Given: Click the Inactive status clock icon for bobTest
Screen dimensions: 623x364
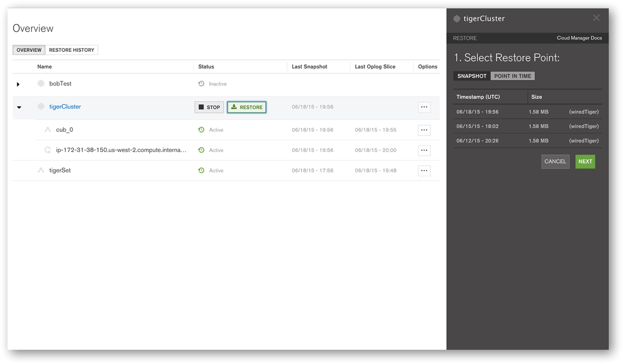Looking at the screenshot, I should [201, 84].
